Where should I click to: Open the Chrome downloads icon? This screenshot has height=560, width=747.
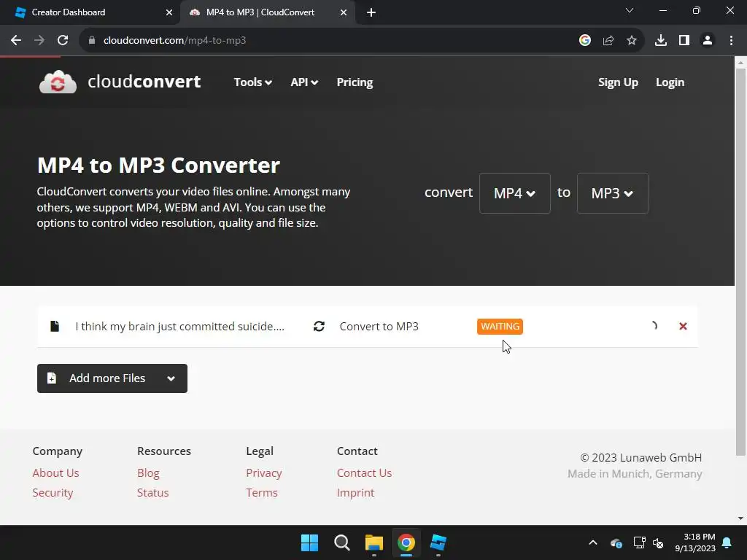tap(661, 41)
